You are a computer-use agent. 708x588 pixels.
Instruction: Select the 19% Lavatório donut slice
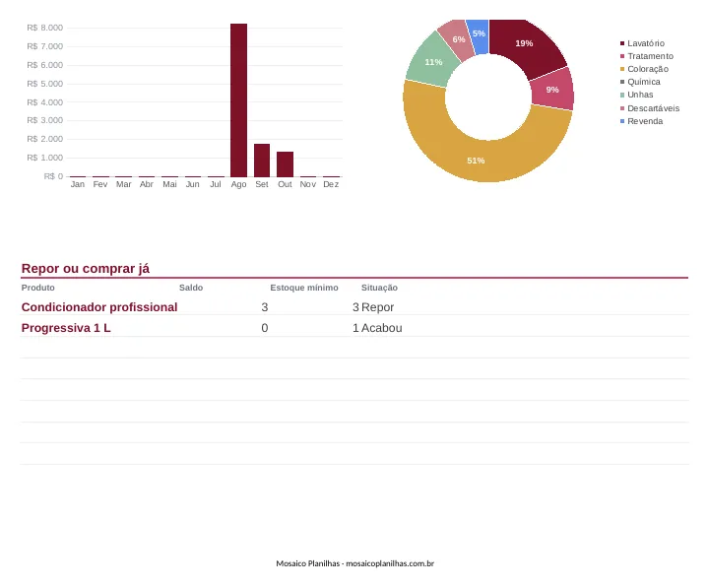click(526, 45)
